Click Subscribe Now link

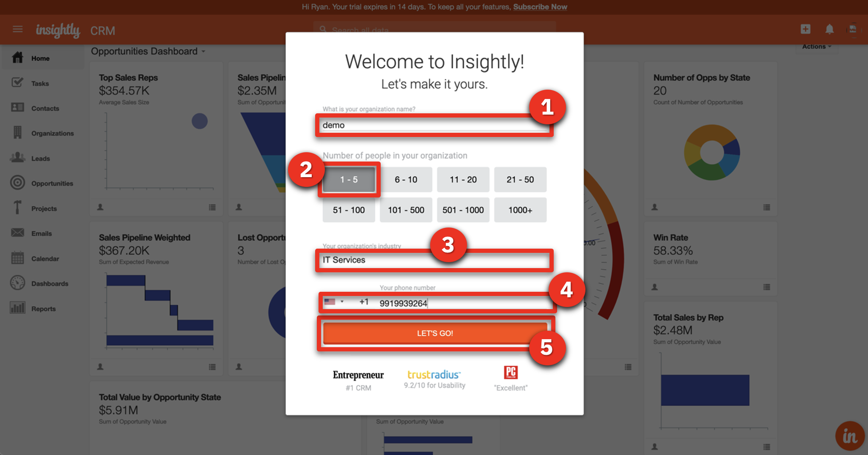click(x=540, y=7)
